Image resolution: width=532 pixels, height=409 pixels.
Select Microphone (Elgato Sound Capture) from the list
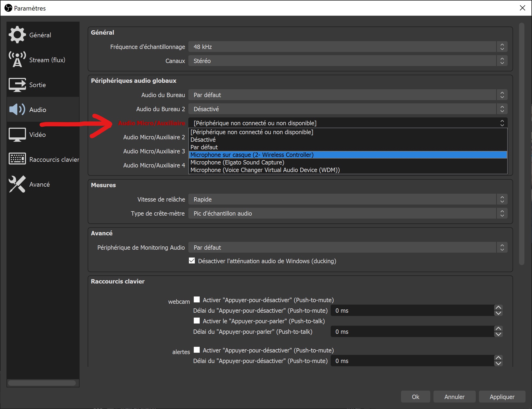(x=237, y=162)
